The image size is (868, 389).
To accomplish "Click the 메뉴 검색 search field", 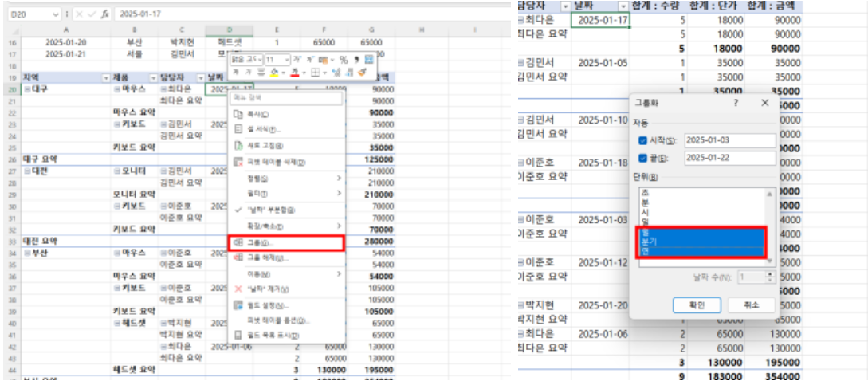I will click(286, 99).
